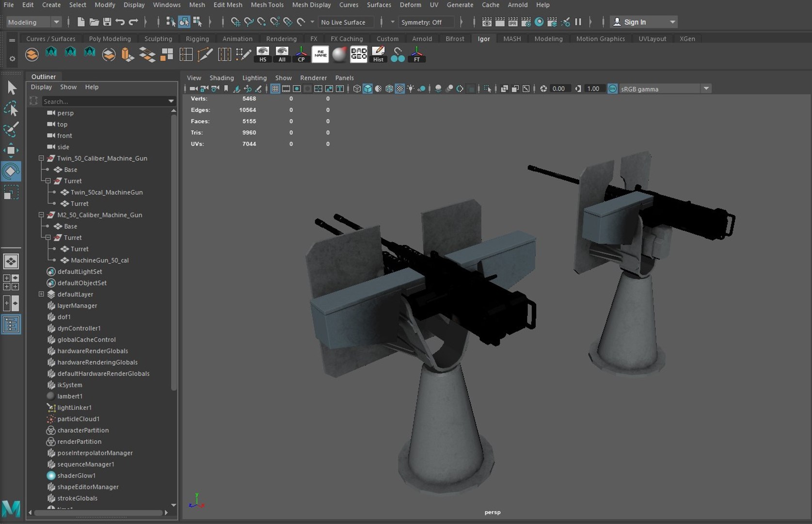Open the Render View clapperboard icon
This screenshot has height=524, width=812.
tap(487, 22)
